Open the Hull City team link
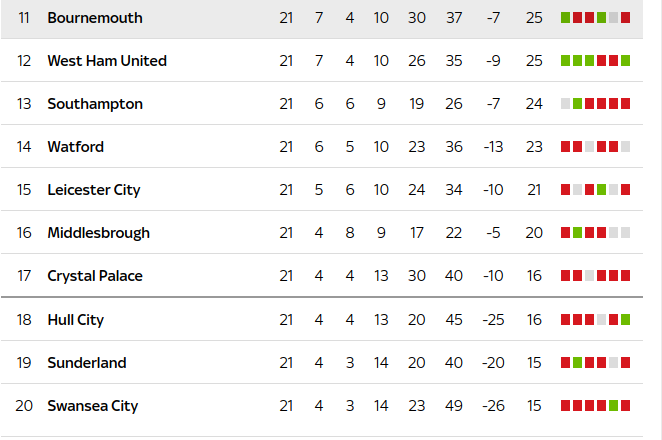 point(75,320)
